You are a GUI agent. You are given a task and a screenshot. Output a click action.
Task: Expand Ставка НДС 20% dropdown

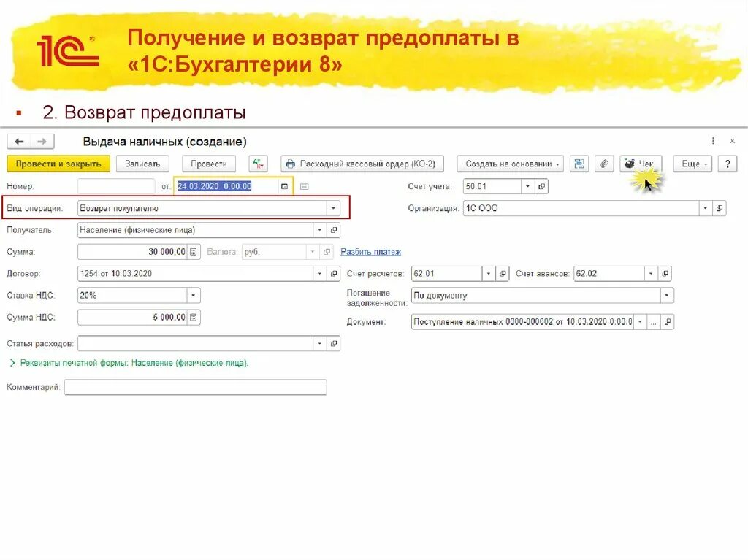pos(193,296)
